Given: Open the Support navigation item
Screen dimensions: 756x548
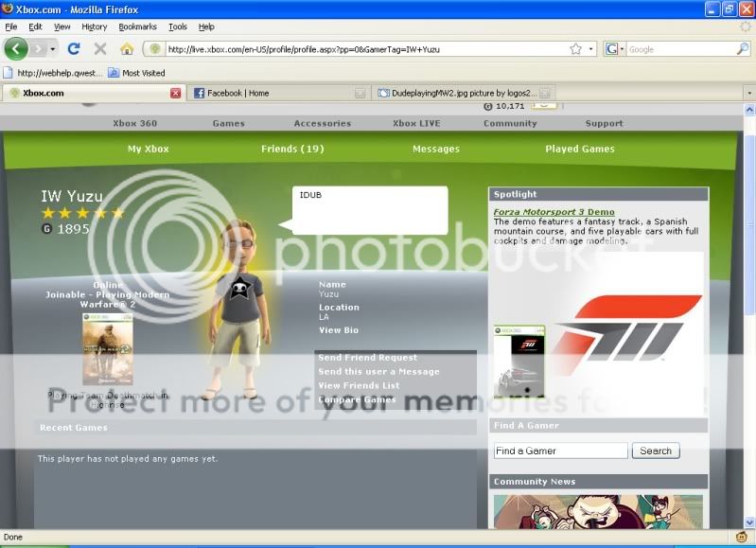Looking at the screenshot, I should tap(604, 123).
